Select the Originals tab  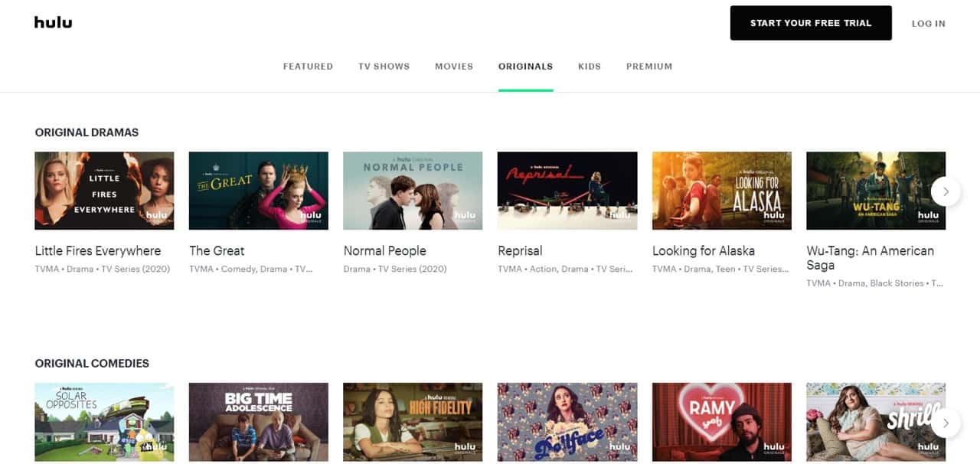click(525, 67)
